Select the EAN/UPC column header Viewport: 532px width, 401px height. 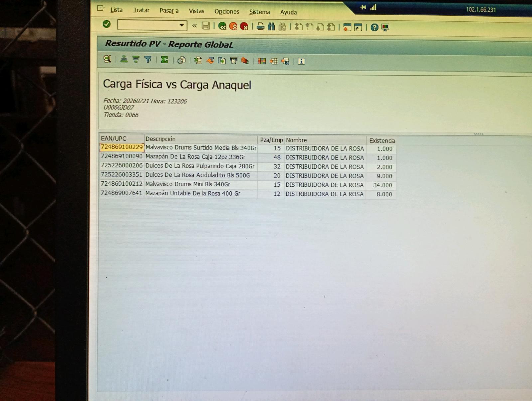(x=121, y=138)
